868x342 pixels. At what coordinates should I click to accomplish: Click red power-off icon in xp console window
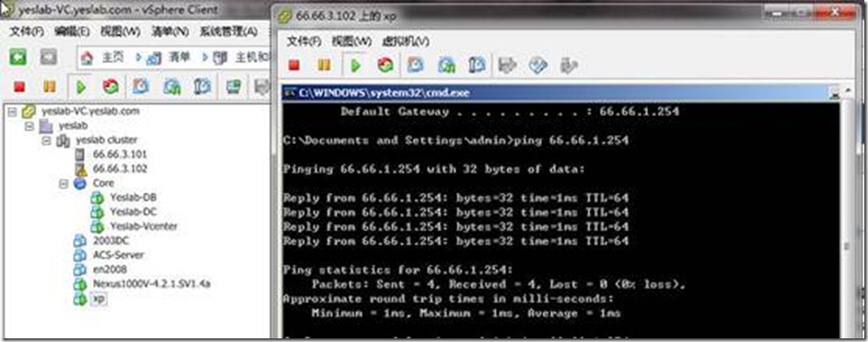click(294, 66)
